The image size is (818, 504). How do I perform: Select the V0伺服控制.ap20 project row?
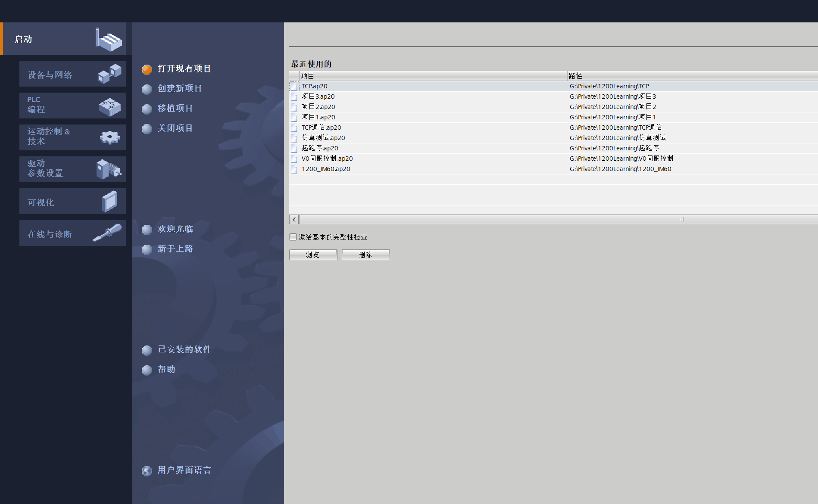pos(553,159)
